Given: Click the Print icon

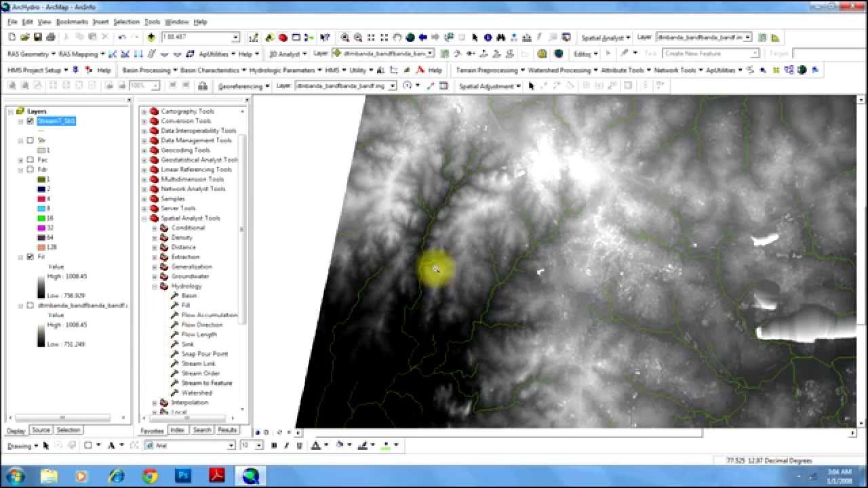Looking at the screenshot, I should coord(50,37).
